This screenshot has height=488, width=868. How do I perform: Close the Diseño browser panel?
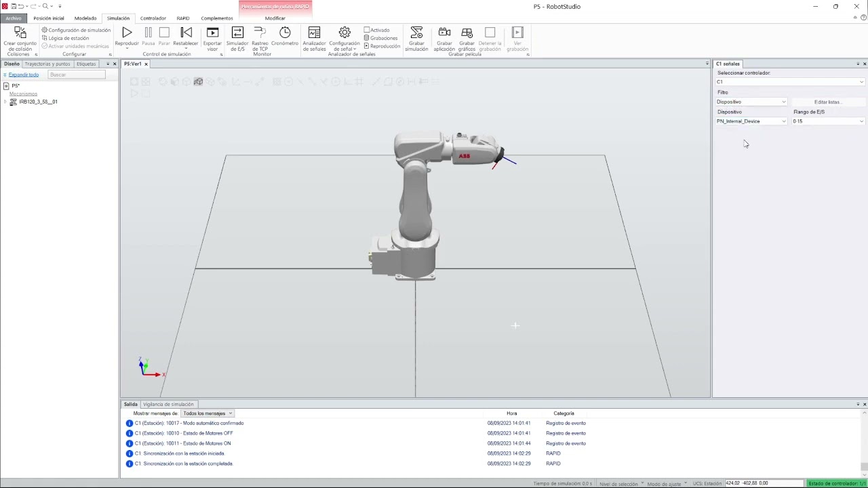tap(114, 64)
